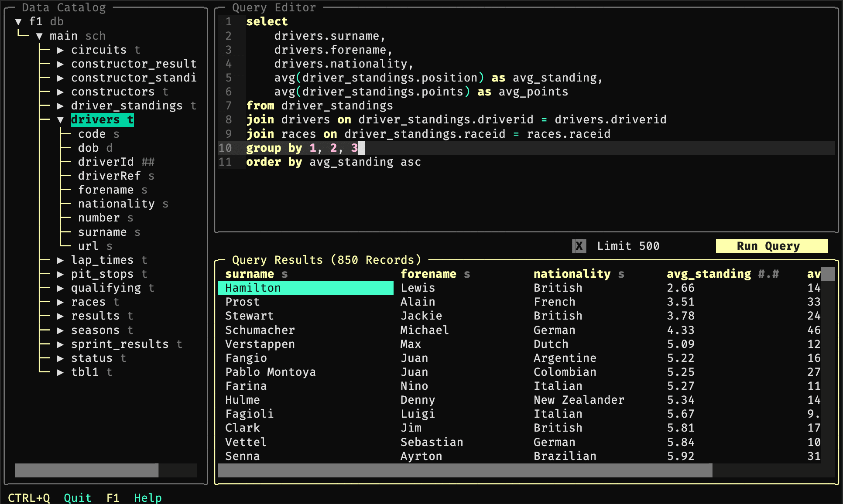Viewport: 843px width, 504px height.
Task: Click the "s" icon beside the url column
Action: pyautogui.click(x=109, y=246)
